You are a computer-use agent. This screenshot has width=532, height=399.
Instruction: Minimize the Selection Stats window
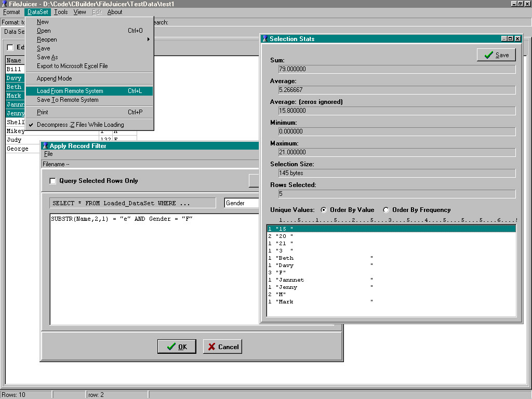[x=504, y=38]
